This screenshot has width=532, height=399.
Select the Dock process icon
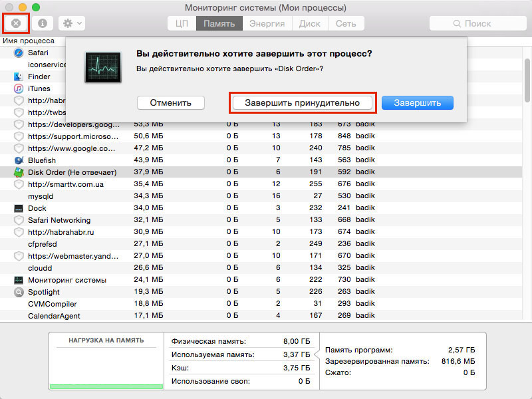pyautogui.click(x=19, y=208)
